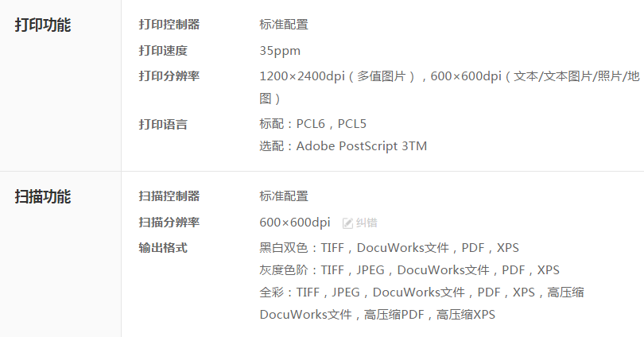Click the 输出格式 label
This screenshot has height=337, width=644.
tap(163, 247)
